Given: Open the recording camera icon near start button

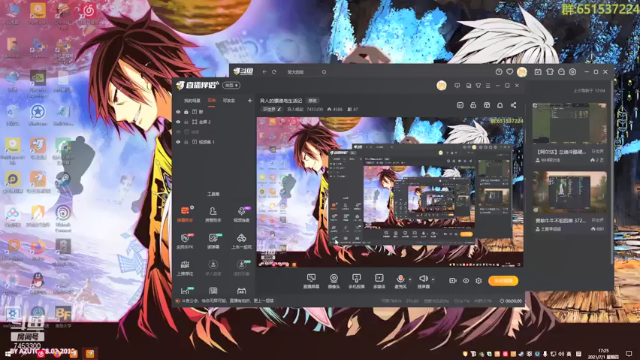Looking at the screenshot, I should (453, 281).
